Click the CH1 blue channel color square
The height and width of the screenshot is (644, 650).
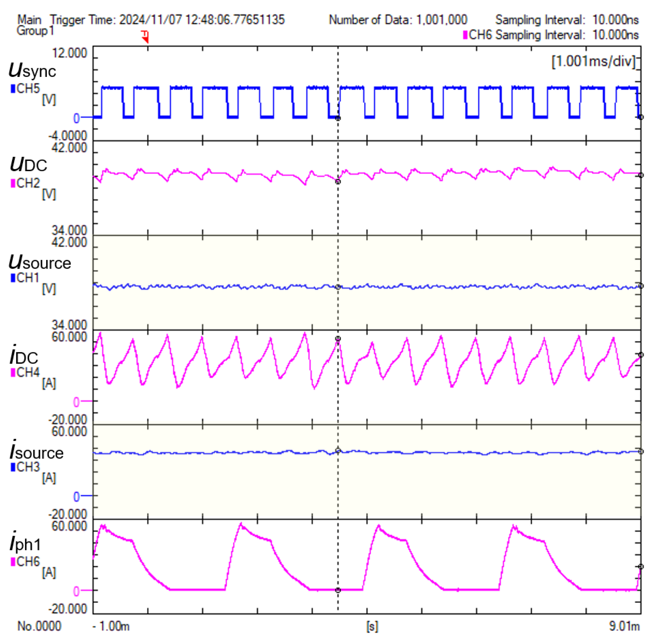pos(13,278)
